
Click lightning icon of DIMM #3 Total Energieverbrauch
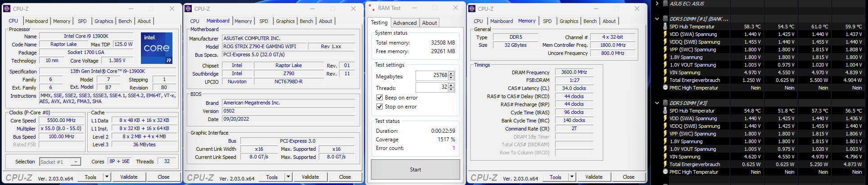(665, 164)
